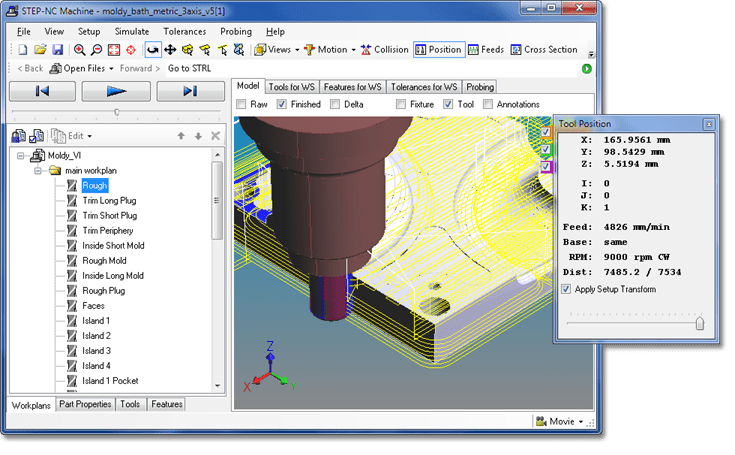The image size is (735, 455).
Task: Uncheck the Tool checkbox
Action: [x=449, y=104]
